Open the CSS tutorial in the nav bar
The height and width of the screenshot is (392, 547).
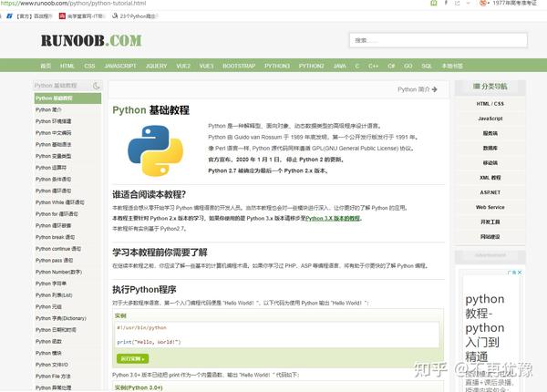pyautogui.click(x=89, y=66)
